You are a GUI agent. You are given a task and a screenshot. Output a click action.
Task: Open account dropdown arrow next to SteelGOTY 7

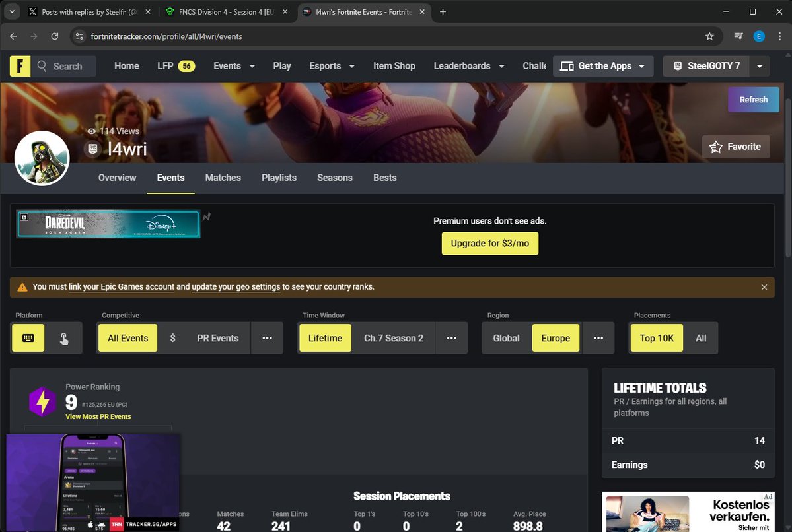[760, 66]
